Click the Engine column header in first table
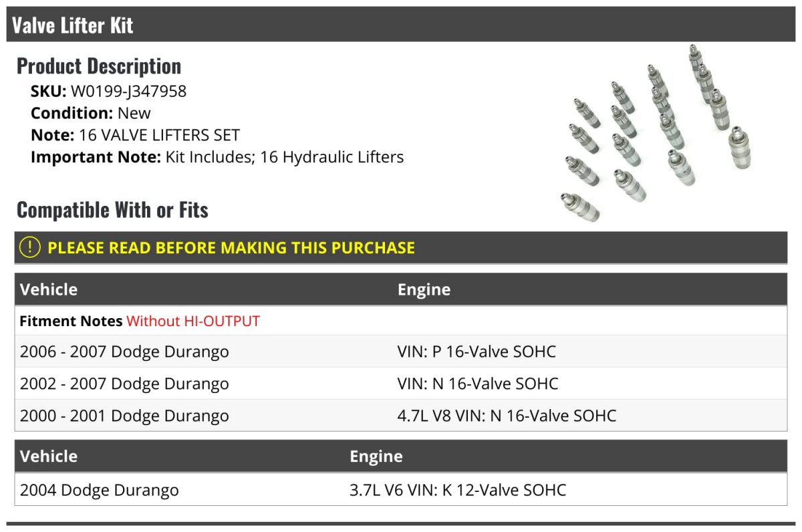Image resolution: width=802 pixels, height=532 pixels. click(x=424, y=289)
